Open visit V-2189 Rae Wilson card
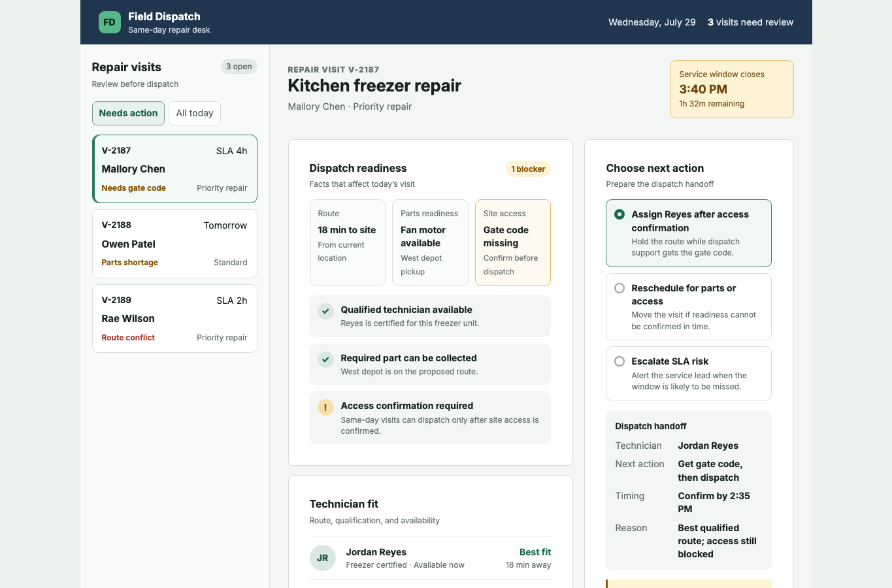 [174, 318]
